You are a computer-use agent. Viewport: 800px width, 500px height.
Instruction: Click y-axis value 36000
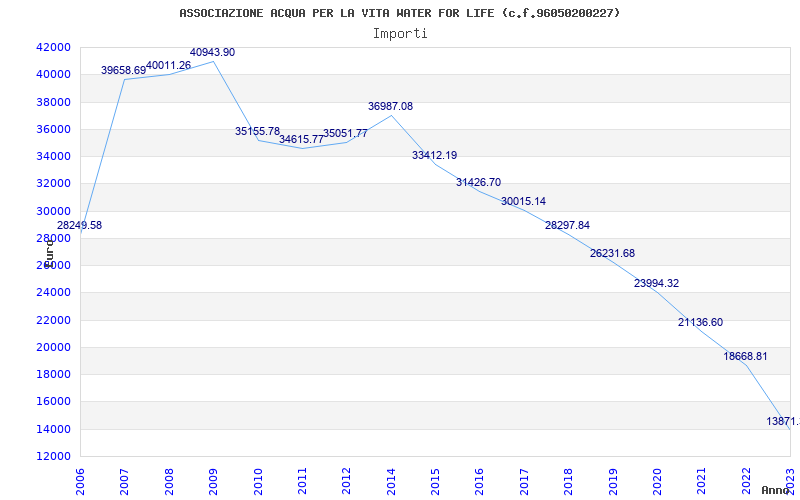[53, 129]
